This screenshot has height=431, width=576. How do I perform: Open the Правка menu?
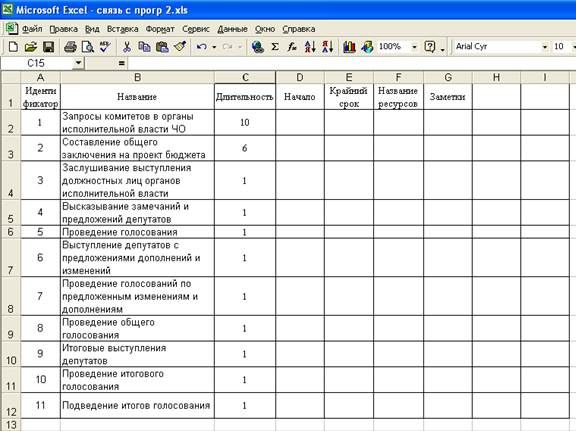coord(64,29)
